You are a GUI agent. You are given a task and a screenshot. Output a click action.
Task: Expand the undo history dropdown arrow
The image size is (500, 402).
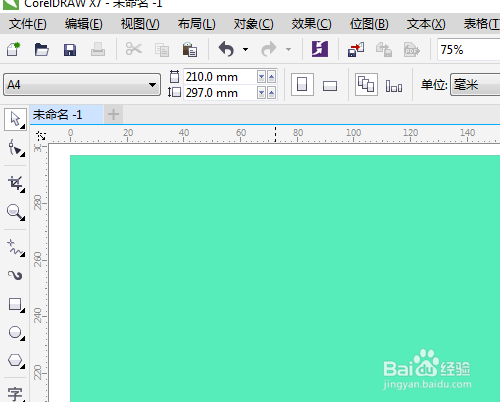(245, 49)
